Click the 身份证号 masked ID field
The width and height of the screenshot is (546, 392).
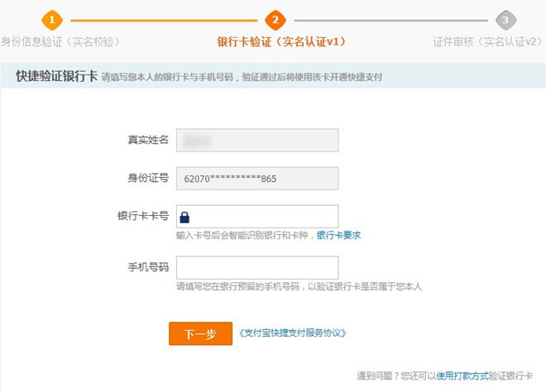tap(257, 179)
